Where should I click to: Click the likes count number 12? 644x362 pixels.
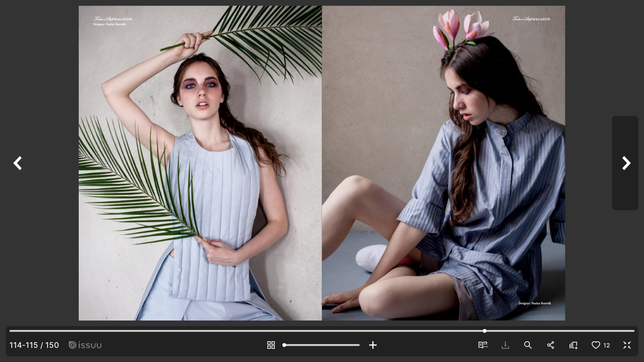(607, 345)
